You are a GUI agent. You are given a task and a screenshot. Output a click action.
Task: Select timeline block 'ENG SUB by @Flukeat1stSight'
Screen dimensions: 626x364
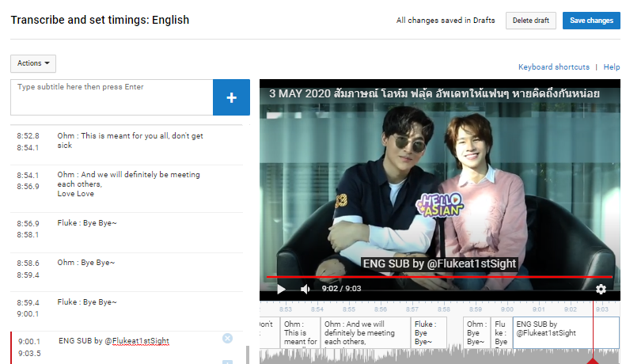click(x=566, y=332)
